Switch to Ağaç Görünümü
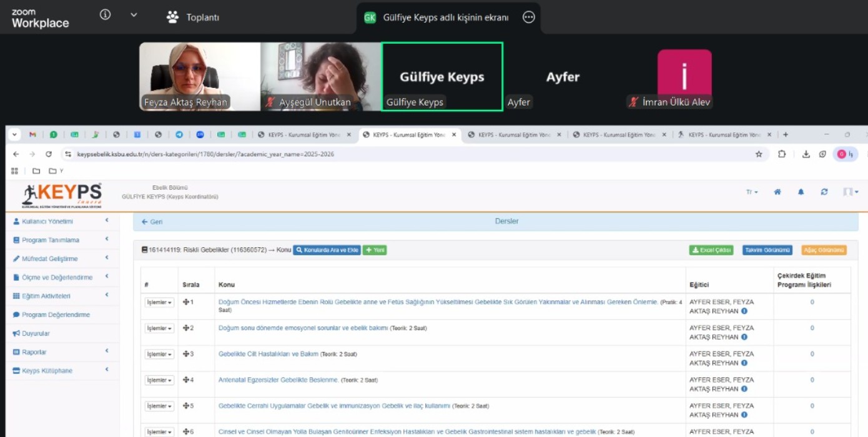The width and height of the screenshot is (868, 437). click(x=824, y=250)
